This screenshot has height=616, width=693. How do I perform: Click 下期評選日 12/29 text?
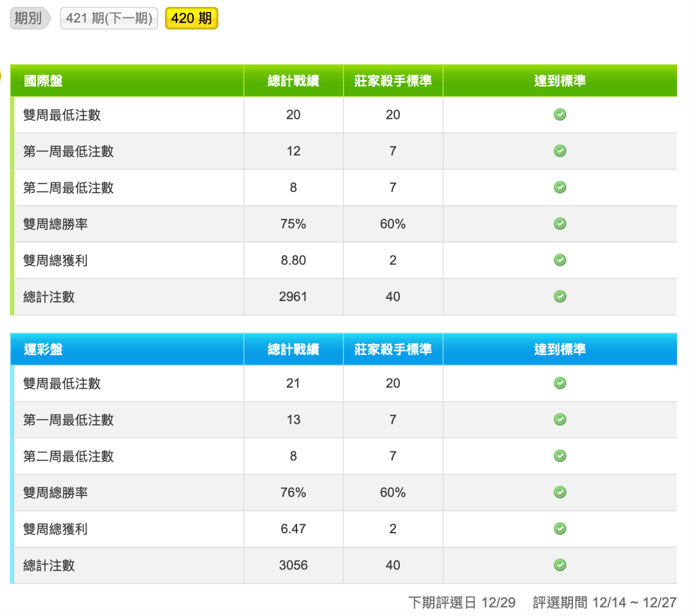461,603
